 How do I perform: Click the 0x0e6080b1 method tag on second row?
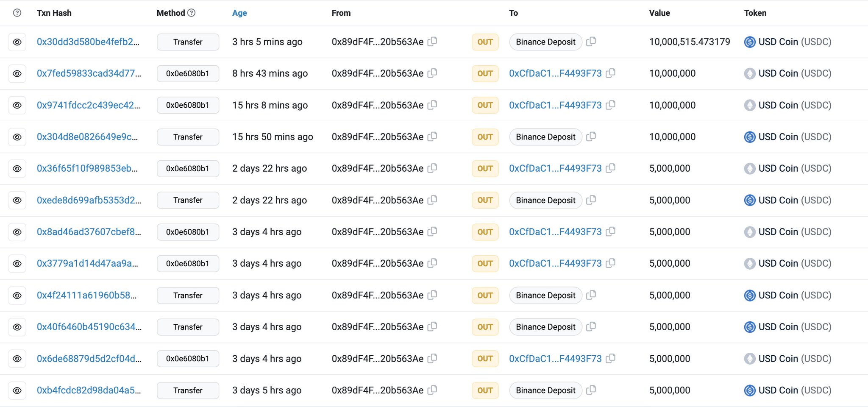point(188,73)
